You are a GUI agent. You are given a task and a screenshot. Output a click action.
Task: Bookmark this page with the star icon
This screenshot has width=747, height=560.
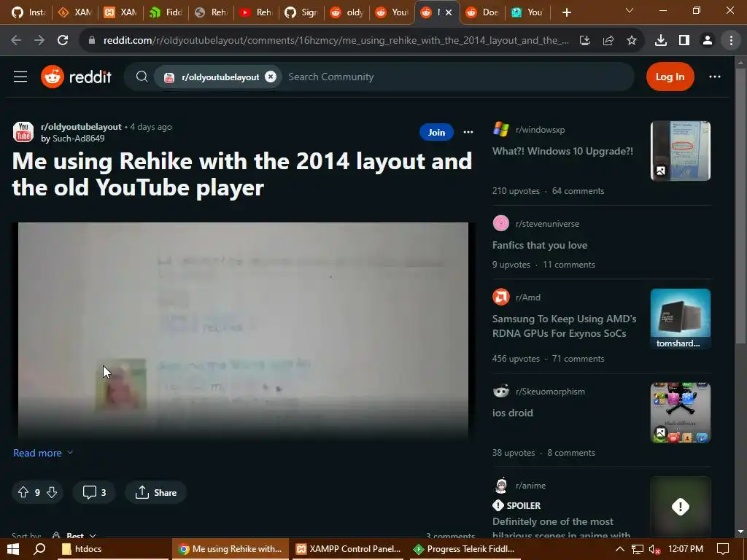pyautogui.click(x=631, y=41)
